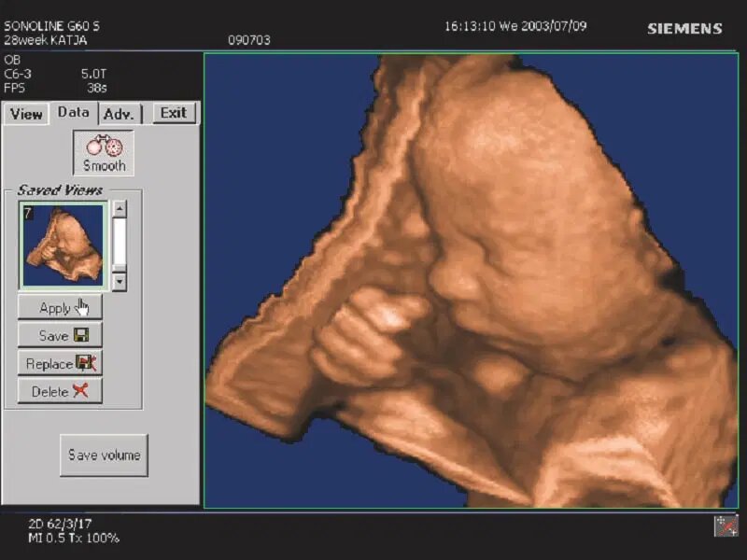Click the floppy disk Save icon
This screenshot has width=747, height=560.
(x=81, y=335)
